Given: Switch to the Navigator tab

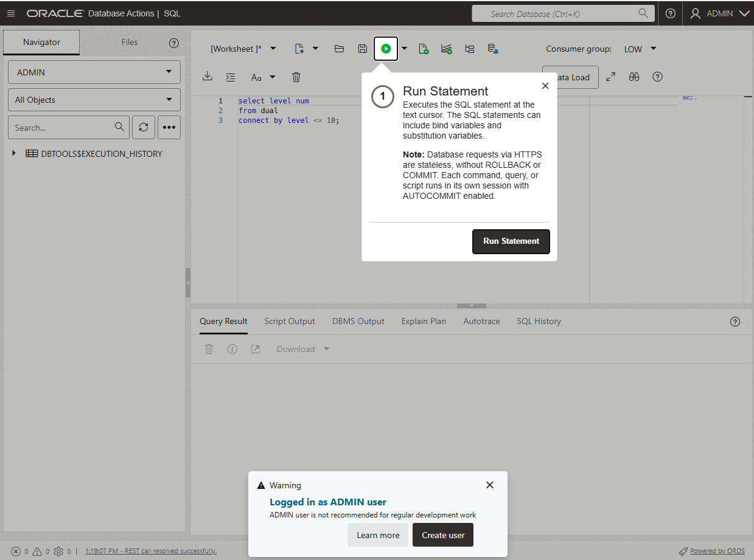Looking at the screenshot, I should click(41, 43).
